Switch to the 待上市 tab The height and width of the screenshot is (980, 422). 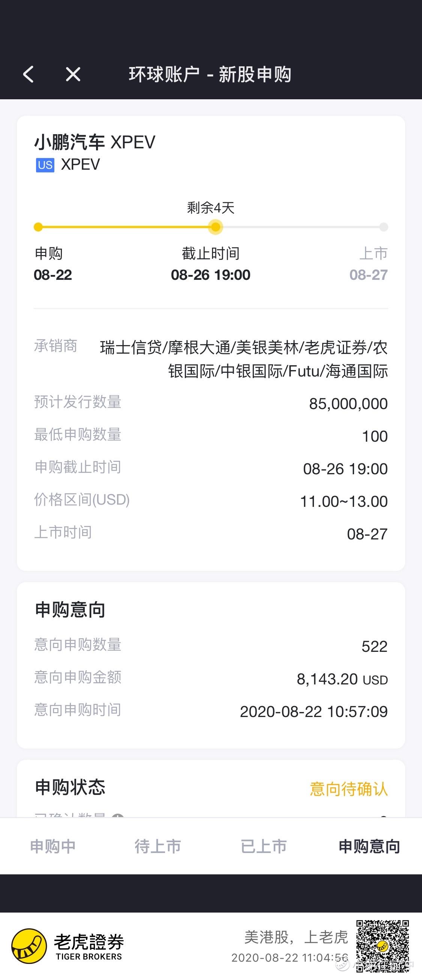[158, 847]
